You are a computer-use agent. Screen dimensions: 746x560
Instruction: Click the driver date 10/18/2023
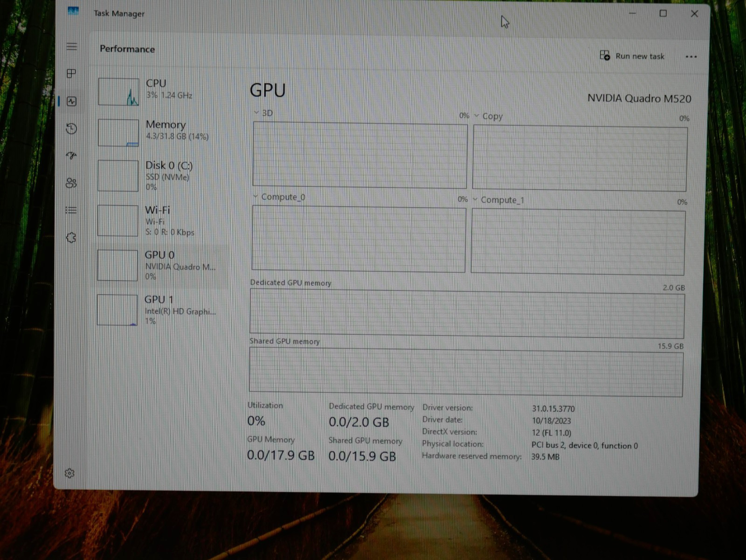click(551, 421)
